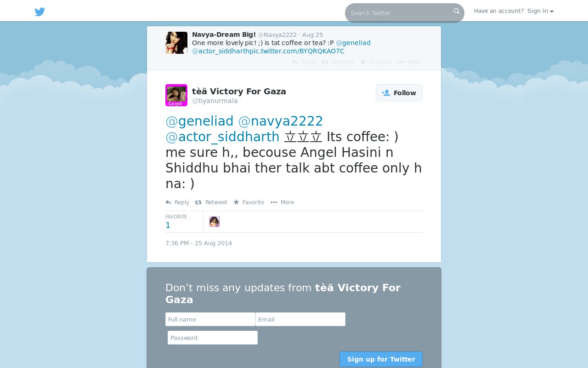The width and height of the screenshot is (588, 368).
Task: Favorite the main tweet with star
Action: [x=249, y=202]
